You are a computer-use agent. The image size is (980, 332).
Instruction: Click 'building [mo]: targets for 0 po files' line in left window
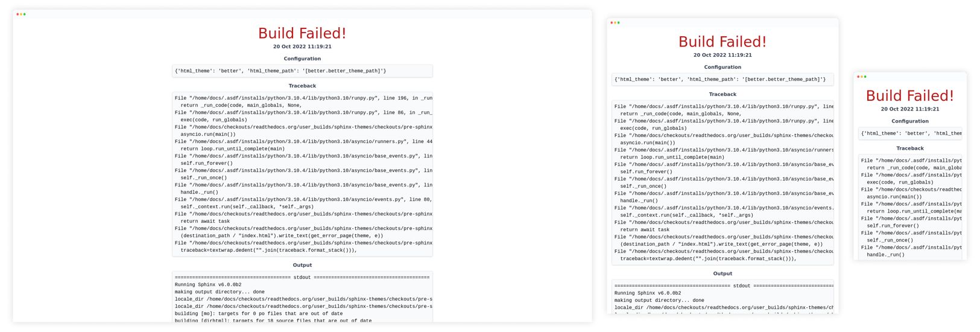[259, 313]
